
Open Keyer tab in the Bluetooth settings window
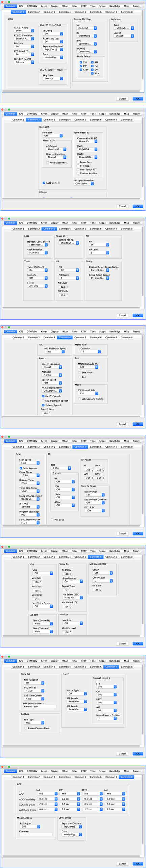(44, 114)
